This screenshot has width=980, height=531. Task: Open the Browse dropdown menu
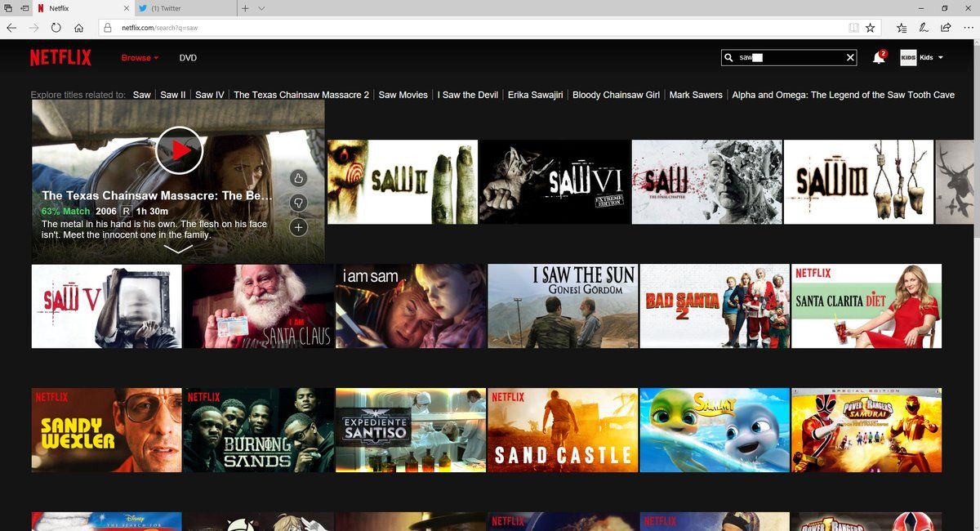[x=140, y=58]
